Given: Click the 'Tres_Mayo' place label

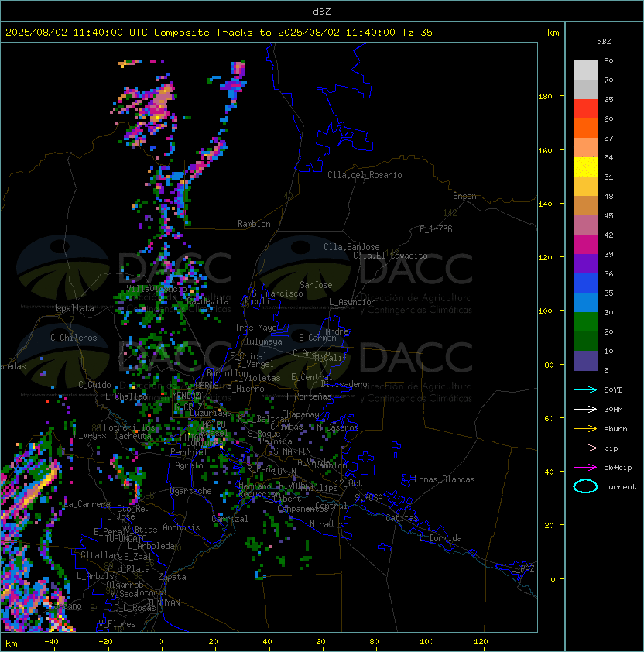Looking at the screenshot, I should tap(255, 328).
